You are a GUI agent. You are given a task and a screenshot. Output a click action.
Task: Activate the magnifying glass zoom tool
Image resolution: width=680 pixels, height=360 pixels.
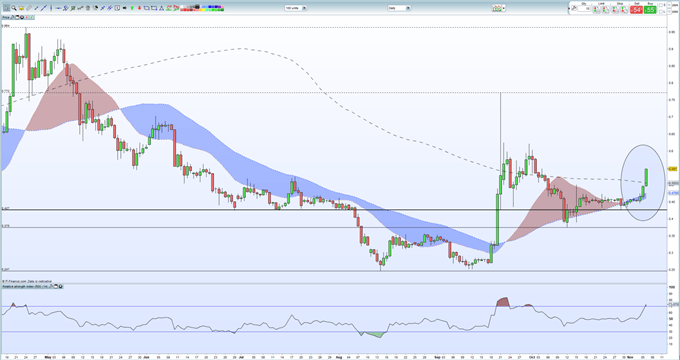[x=14, y=8]
